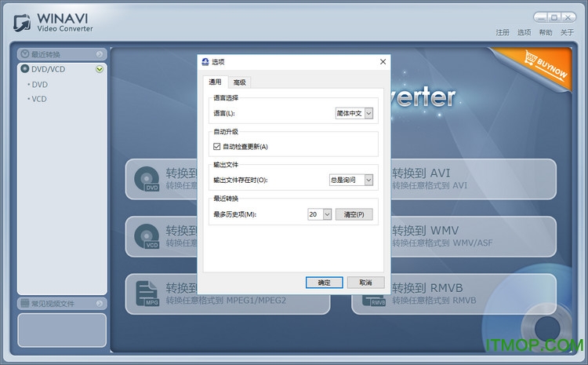The image size is (588, 365).
Task: Expand the 最近转换 sidebar panel
Action: tap(99, 54)
